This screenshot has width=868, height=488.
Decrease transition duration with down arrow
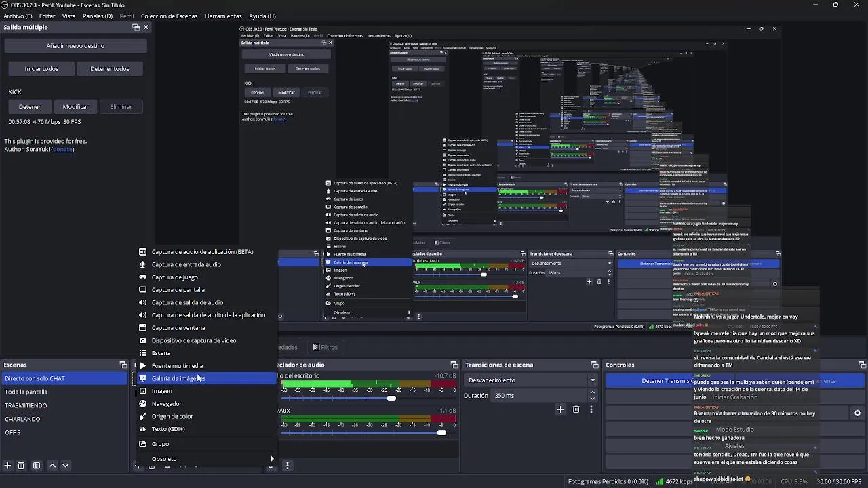(593, 399)
